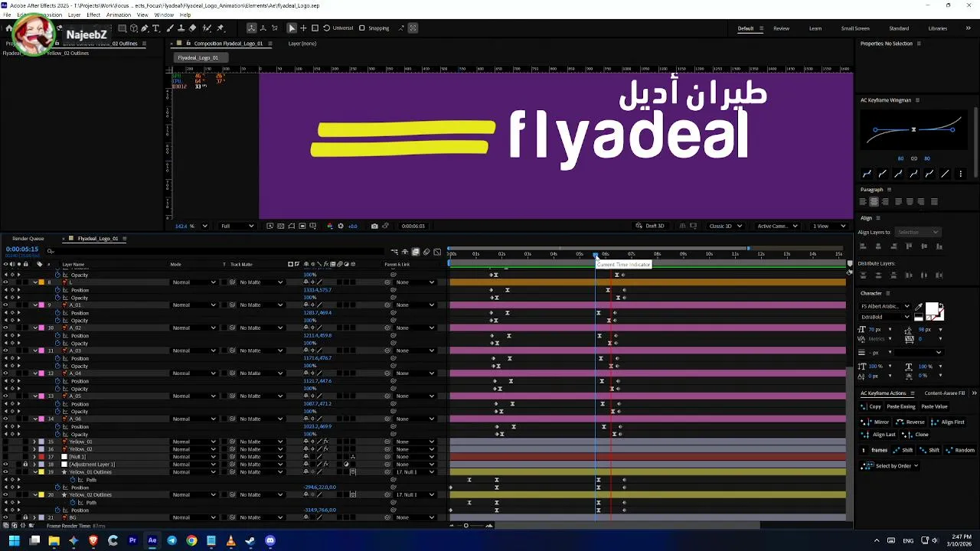Screen dimensions: 980x551
Task: Open Discord from taskbar
Action: coord(269,540)
